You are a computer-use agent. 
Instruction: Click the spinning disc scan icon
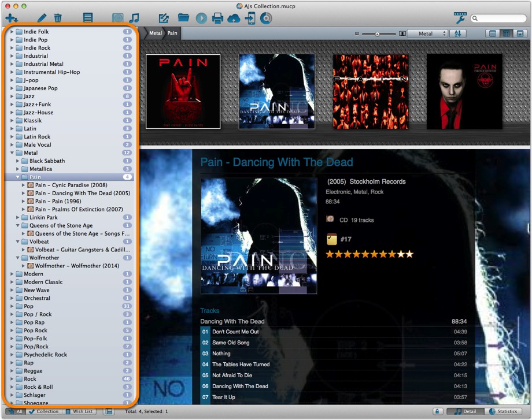click(266, 18)
